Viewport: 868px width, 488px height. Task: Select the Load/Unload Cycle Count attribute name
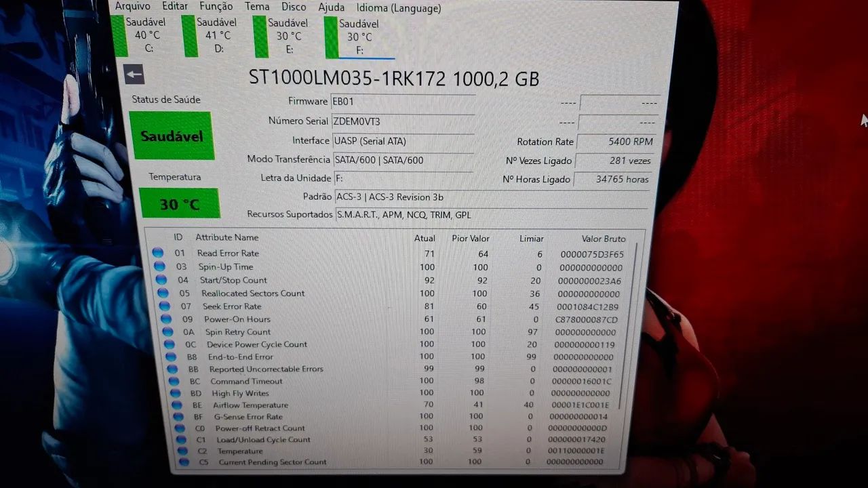[x=263, y=439]
